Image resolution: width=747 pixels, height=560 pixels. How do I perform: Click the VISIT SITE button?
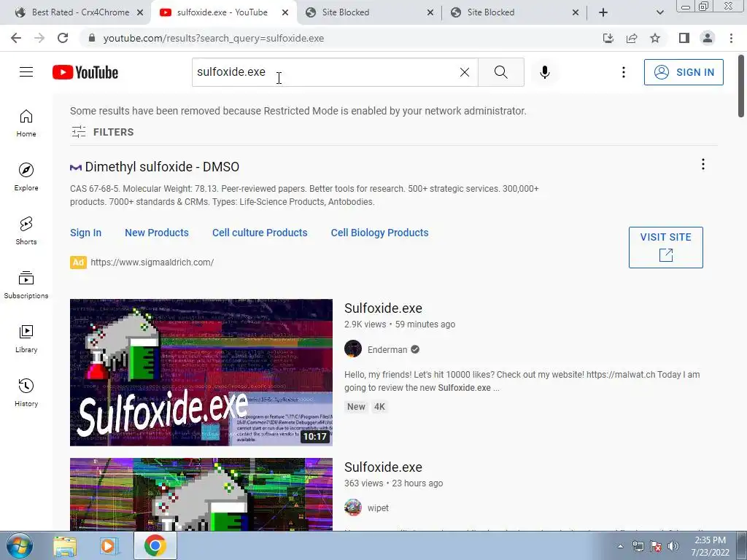(x=665, y=247)
